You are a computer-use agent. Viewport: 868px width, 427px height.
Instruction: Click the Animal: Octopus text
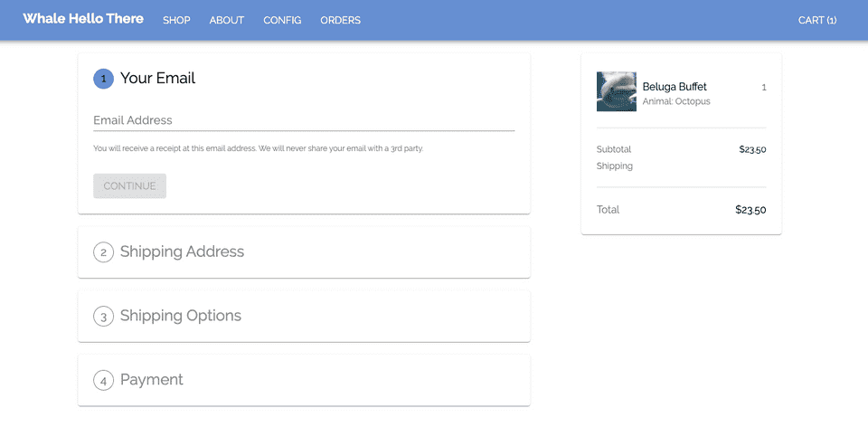point(676,101)
